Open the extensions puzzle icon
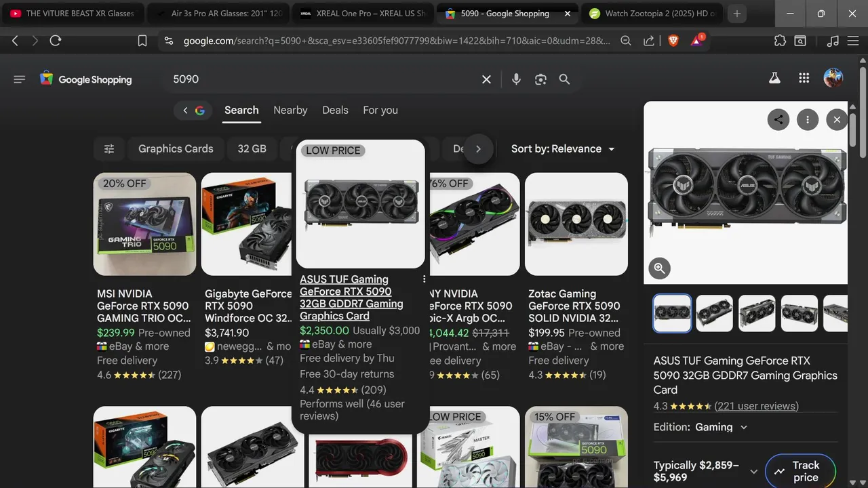 [x=780, y=41]
